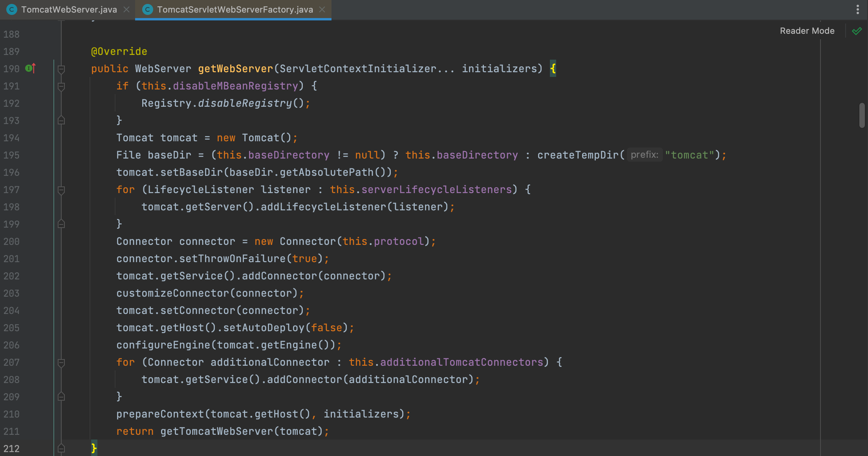Click the fold end marker on line 199
Image resolution: width=868 pixels, height=456 pixels.
point(61,224)
